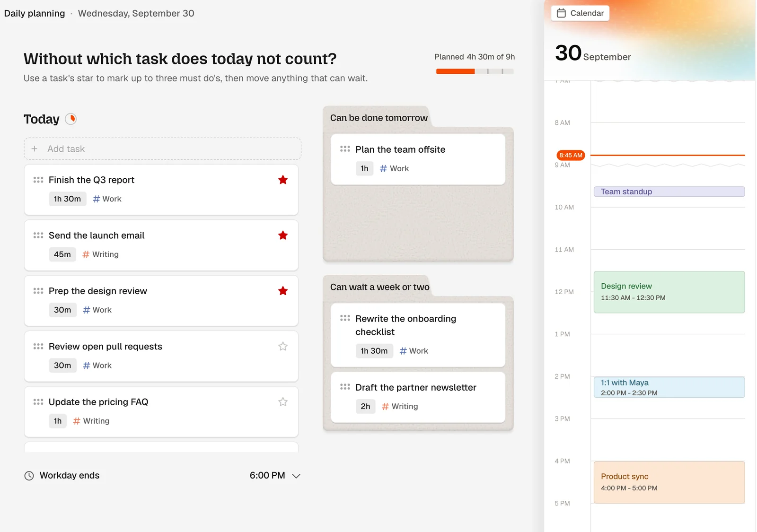This screenshot has height=532, width=757.
Task: Star the Update the pricing FAQ task
Action: 283,401
